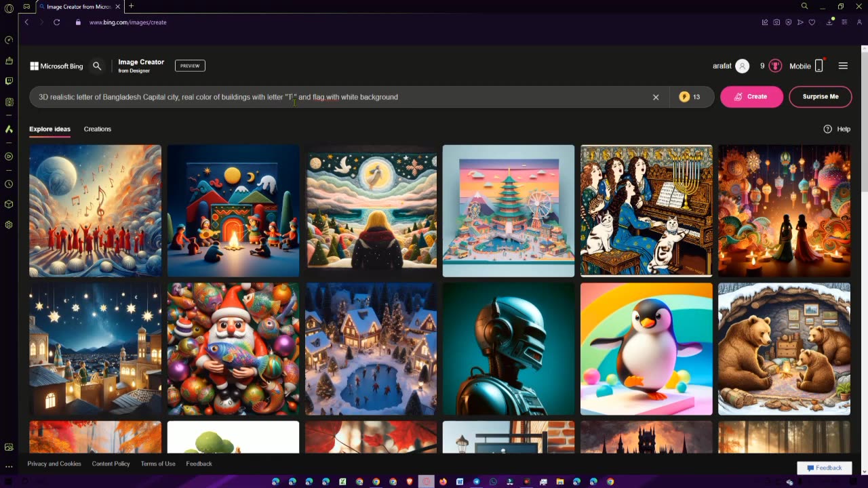Open the Santa holding fish image

[233, 349]
